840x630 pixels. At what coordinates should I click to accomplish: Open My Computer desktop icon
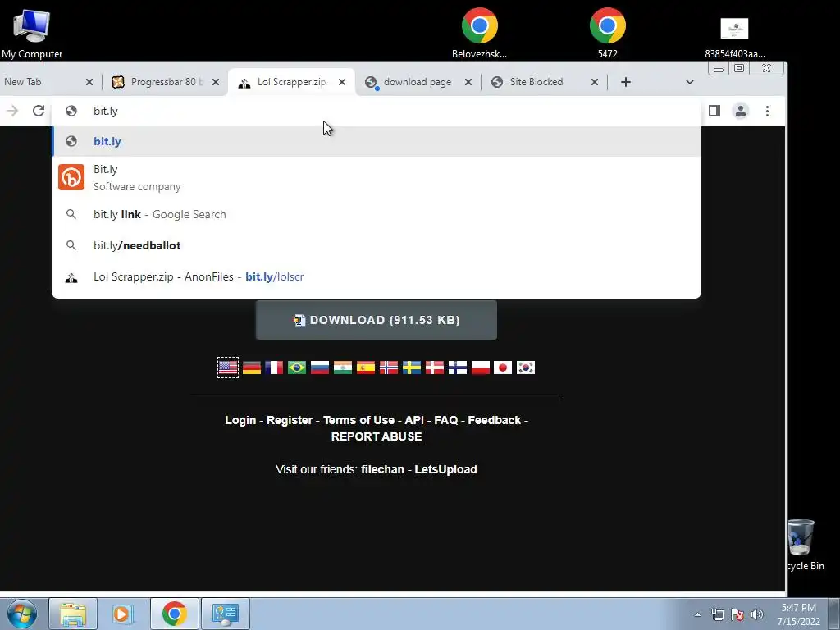[32, 33]
